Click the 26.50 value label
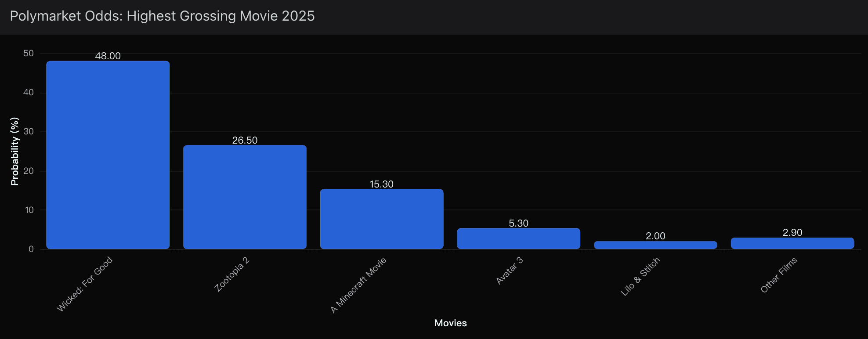Screen dimensions: 868x339 (245, 140)
